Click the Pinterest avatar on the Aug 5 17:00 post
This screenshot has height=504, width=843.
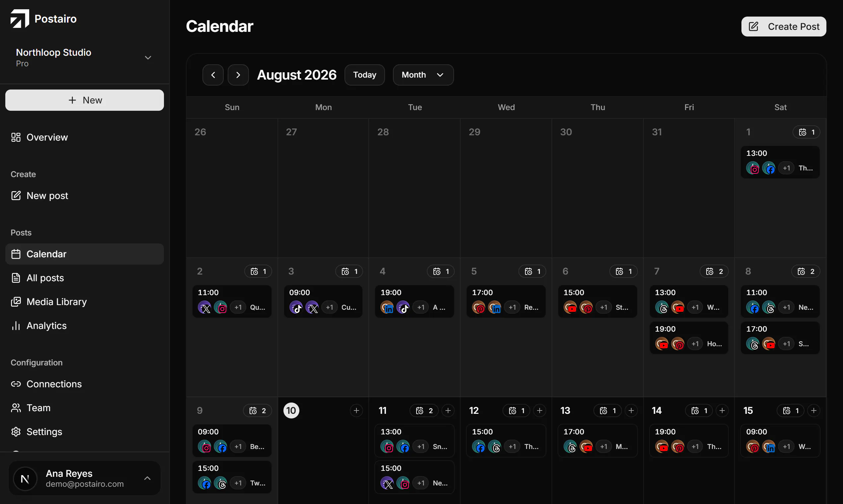coord(479,307)
